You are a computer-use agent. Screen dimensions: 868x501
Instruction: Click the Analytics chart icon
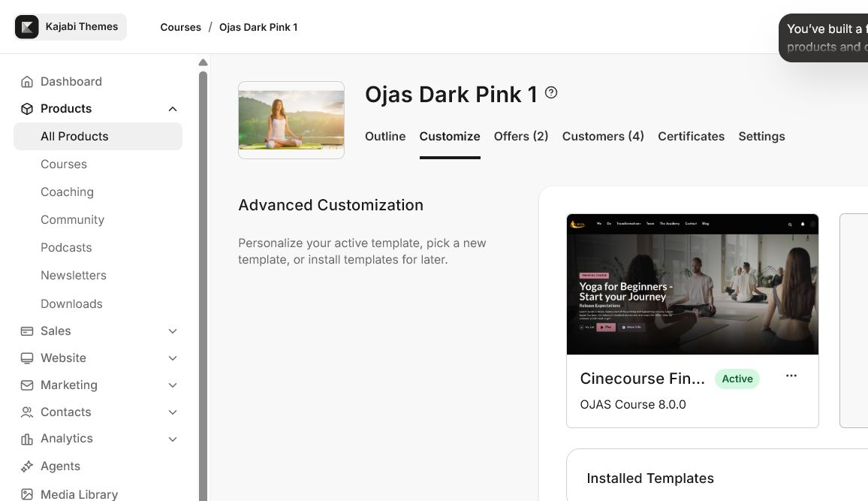pyautogui.click(x=26, y=439)
